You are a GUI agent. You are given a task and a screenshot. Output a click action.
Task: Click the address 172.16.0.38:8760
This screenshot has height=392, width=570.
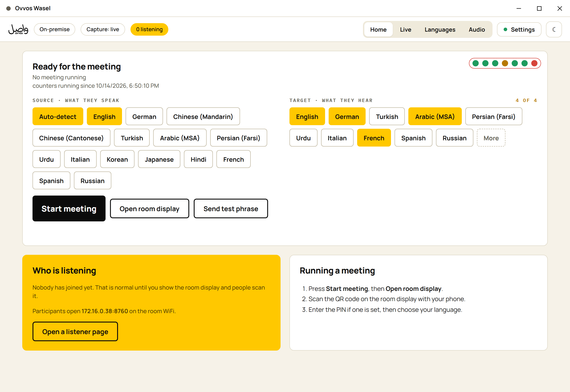(105, 311)
